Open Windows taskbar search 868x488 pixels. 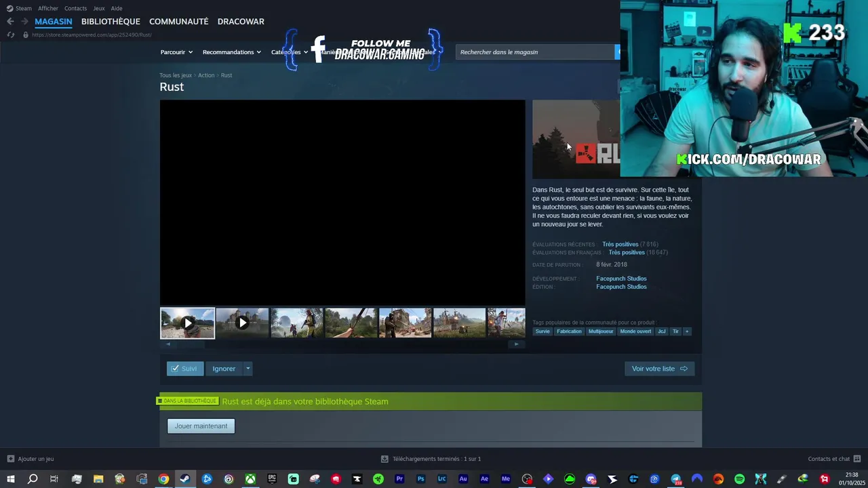coord(33,479)
